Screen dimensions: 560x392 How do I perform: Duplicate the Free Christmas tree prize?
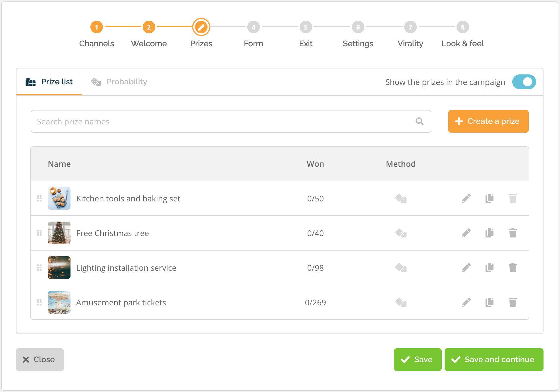(490, 233)
